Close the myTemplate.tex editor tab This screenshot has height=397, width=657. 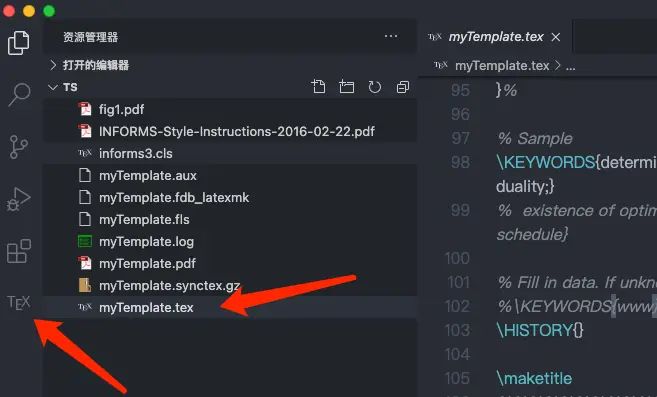(x=556, y=37)
